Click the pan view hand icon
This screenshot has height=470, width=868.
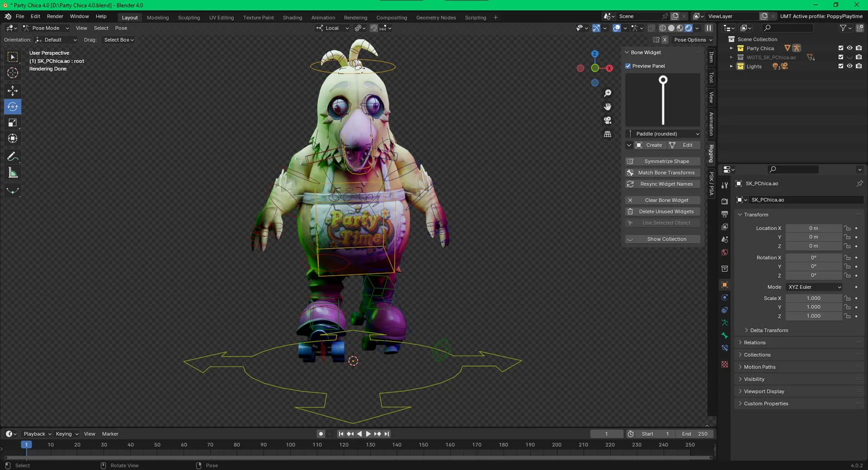[608, 107]
